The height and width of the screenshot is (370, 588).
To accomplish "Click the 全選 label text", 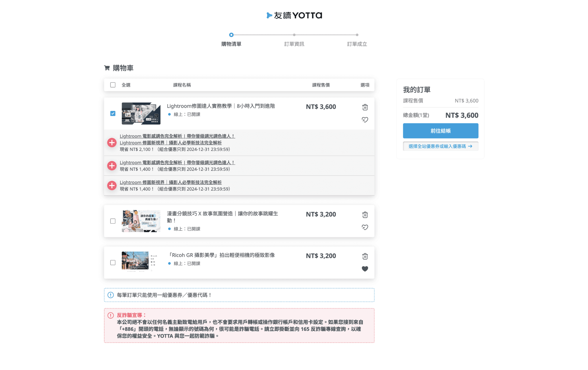I will [x=126, y=85].
